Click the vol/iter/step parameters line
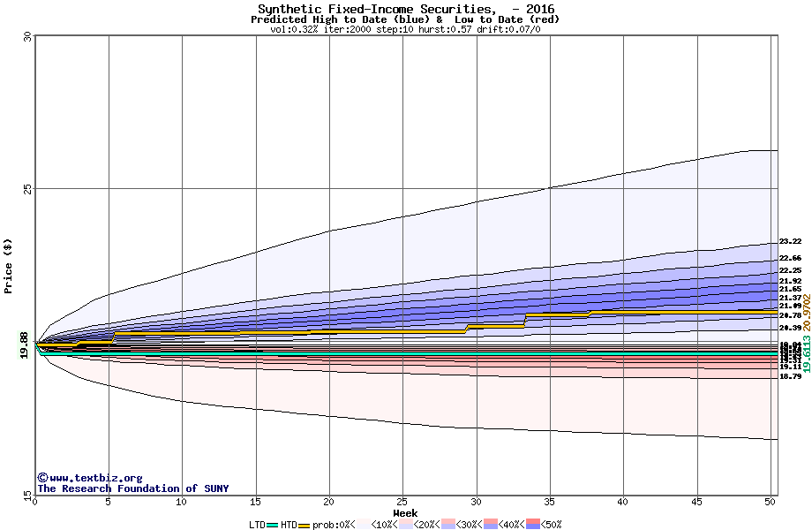The width and height of the screenshot is (812, 530). tap(405, 29)
